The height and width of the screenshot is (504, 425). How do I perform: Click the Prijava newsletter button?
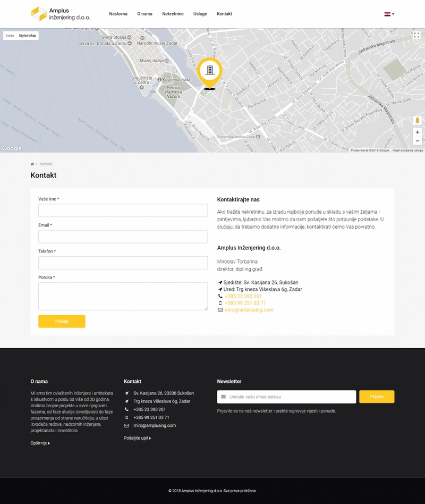[x=377, y=397]
